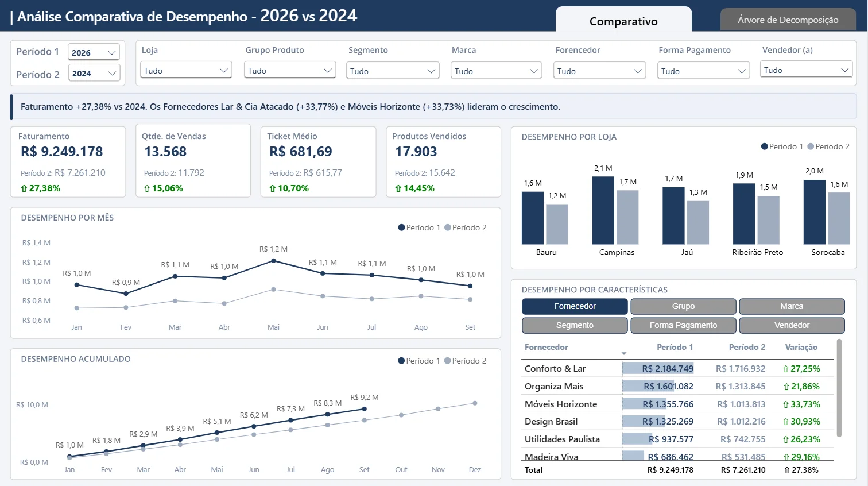The width and height of the screenshot is (868, 486).
Task: Switch to the Comparativo tab
Action: click(623, 20)
